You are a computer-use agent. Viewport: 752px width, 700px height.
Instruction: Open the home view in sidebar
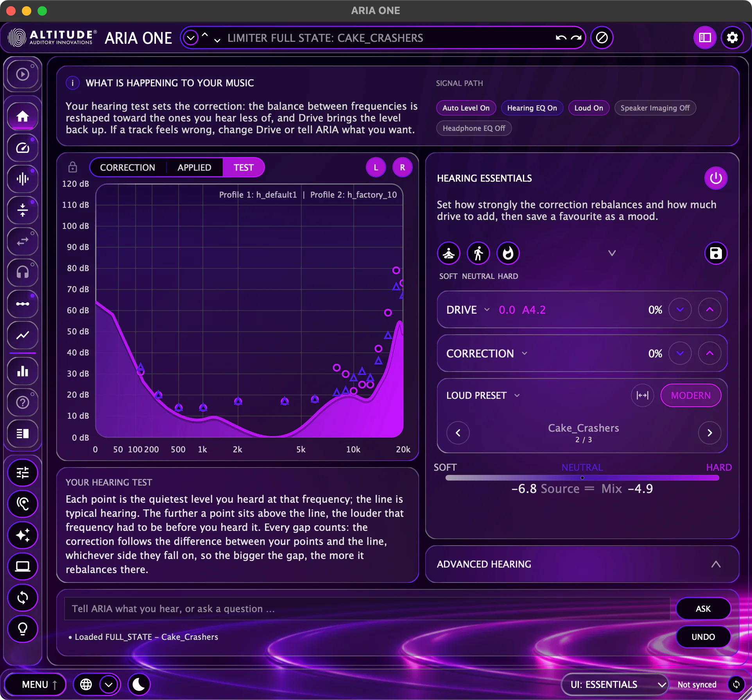23,116
